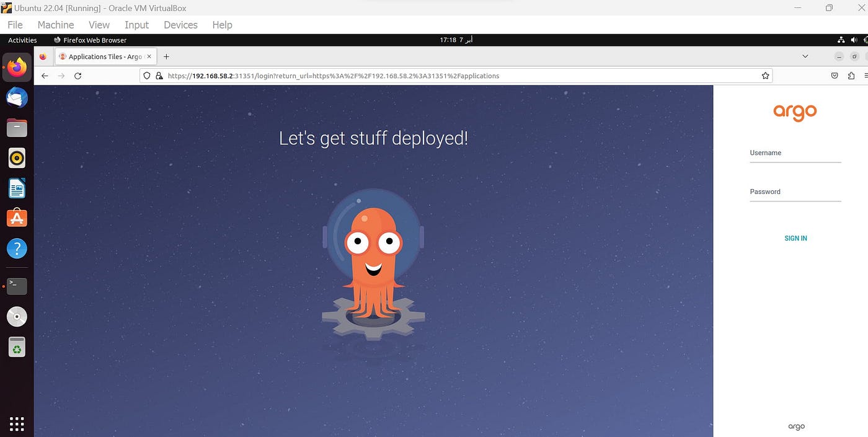Open the VirtualBox Machine menu

pos(56,25)
